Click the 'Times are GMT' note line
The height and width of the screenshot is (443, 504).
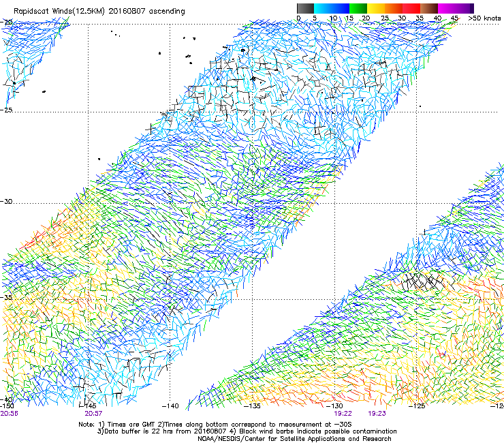pos(215,425)
